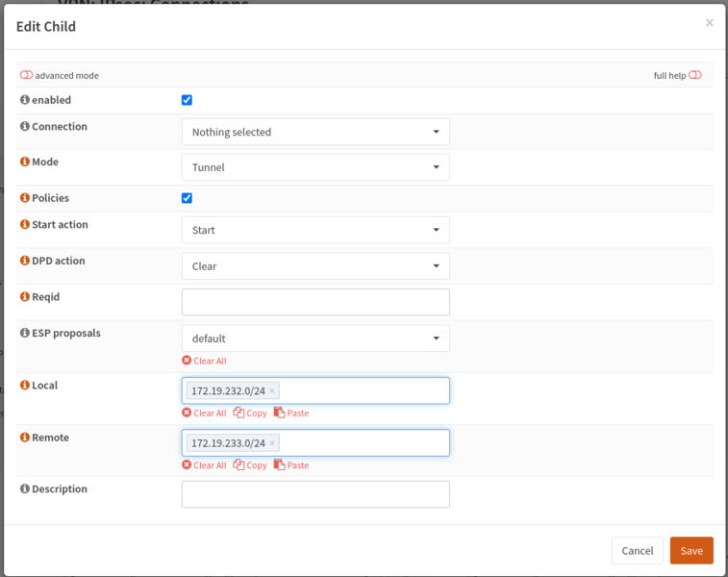Uncheck the enabled checkbox
Image resolution: width=728 pixels, height=577 pixels.
tap(187, 100)
